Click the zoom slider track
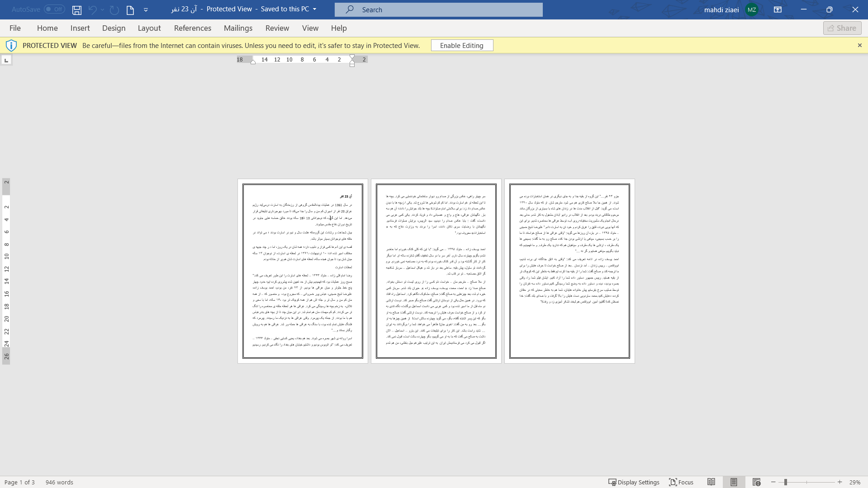Image resolution: width=868 pixels, height=488 pixels. tap(806, 482)
